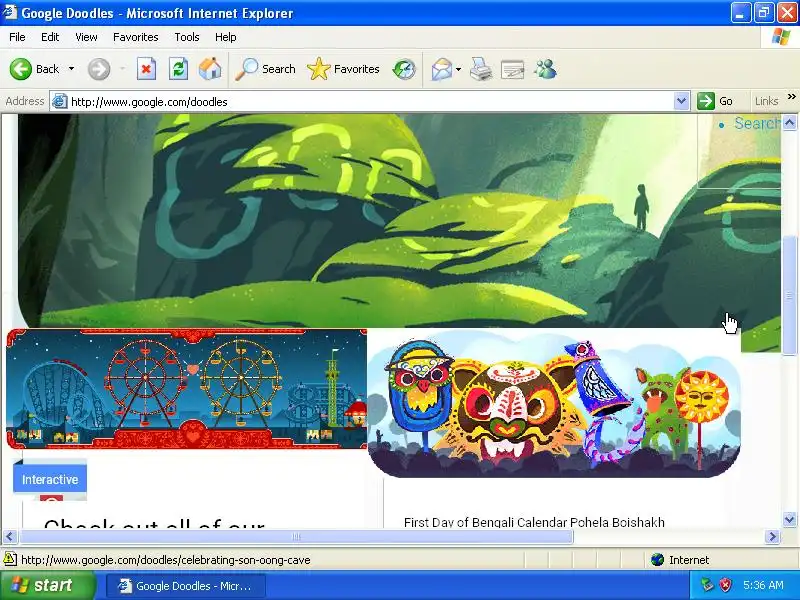800x600 pixels.
Task: Print the page using the printer icon
Action: coord(481,69)
